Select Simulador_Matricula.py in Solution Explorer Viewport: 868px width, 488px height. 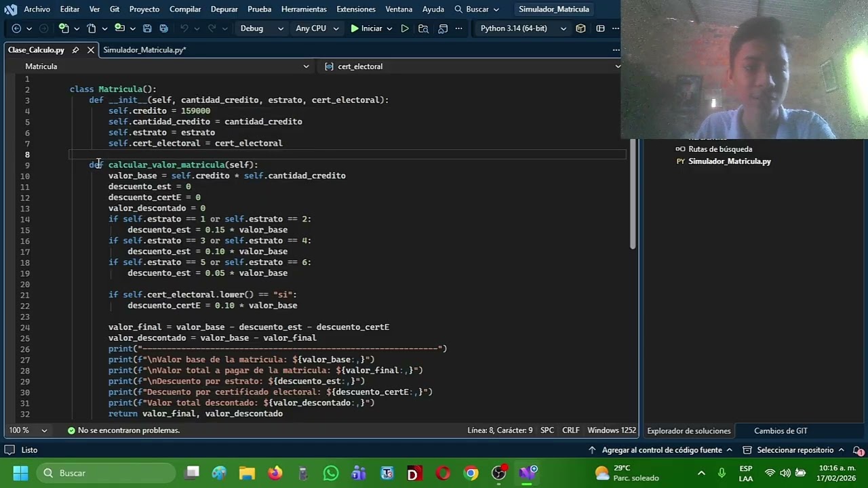pos(729,161)
